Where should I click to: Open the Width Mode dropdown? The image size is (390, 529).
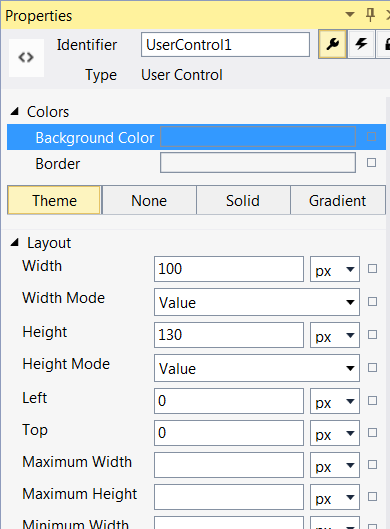(257, 302)
